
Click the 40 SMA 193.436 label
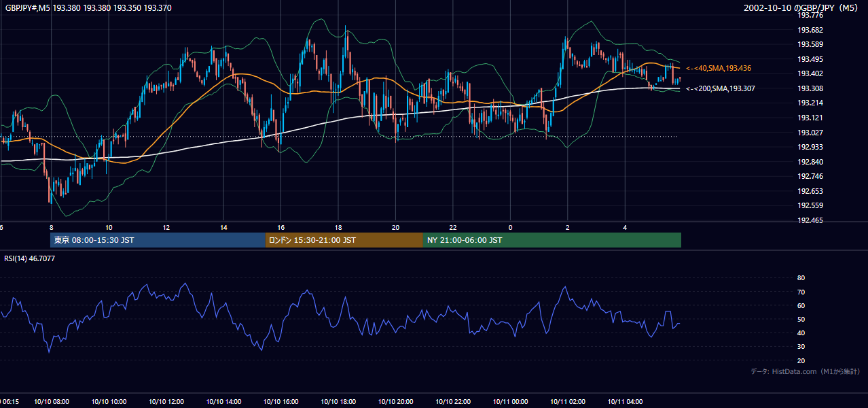click(x=718, y=69)
